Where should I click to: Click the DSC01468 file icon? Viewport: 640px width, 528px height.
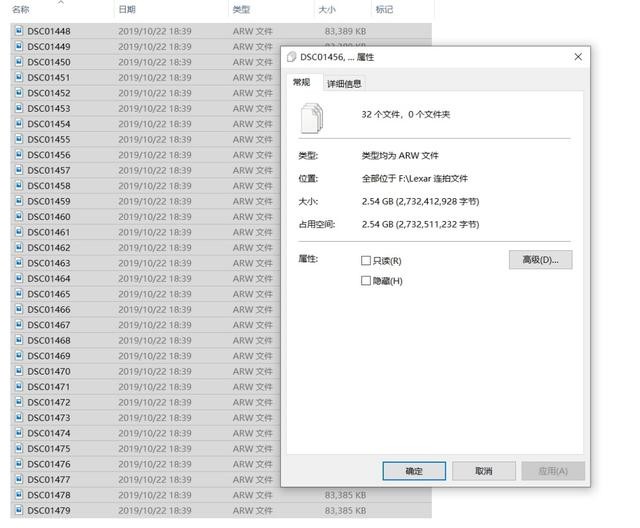[x=19, y=340]
